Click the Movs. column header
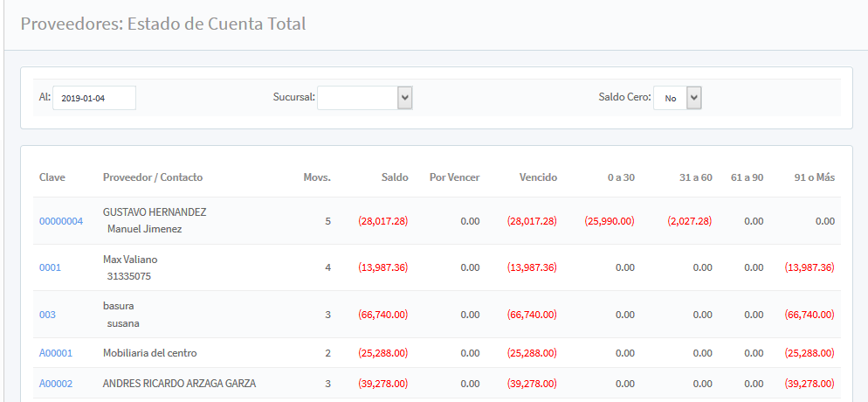The width and height of the screenshot is (868, 402). pyautogui.click(x=316, y=177)
